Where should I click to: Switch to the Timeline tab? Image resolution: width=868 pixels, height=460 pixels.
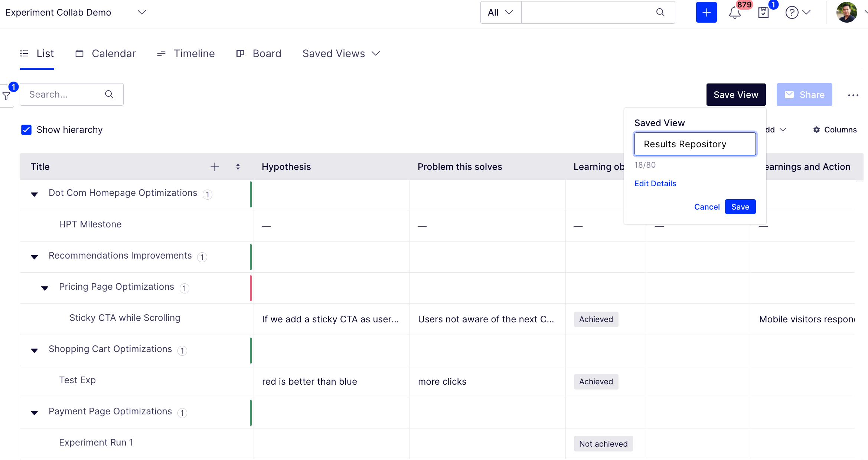tap(186, 54)
